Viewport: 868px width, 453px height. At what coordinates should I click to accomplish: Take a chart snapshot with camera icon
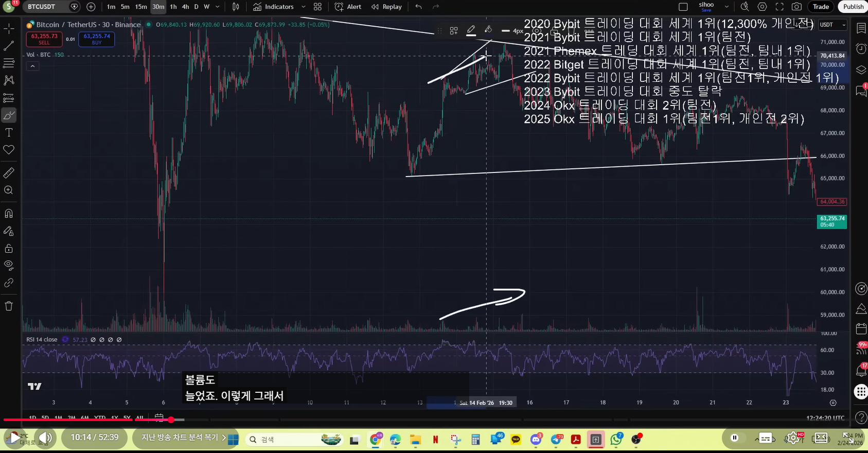point(796,7)
